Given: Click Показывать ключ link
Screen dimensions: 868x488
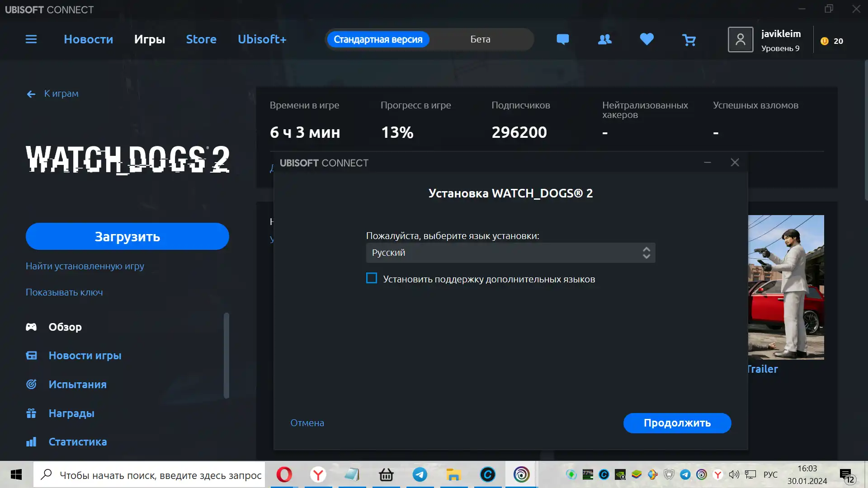Looking at the screenshot, I should click(64, 292).
